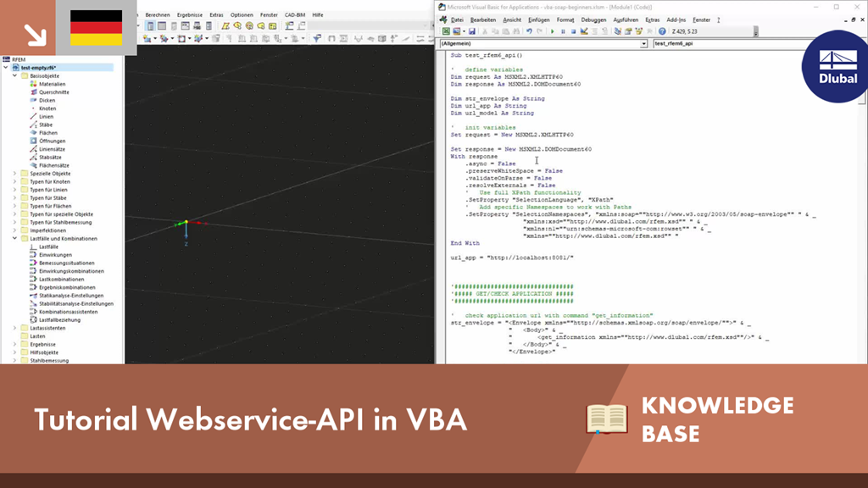Select the Bemessungssituationen tree item
The image size is (868, 488).
coord(66,263)
